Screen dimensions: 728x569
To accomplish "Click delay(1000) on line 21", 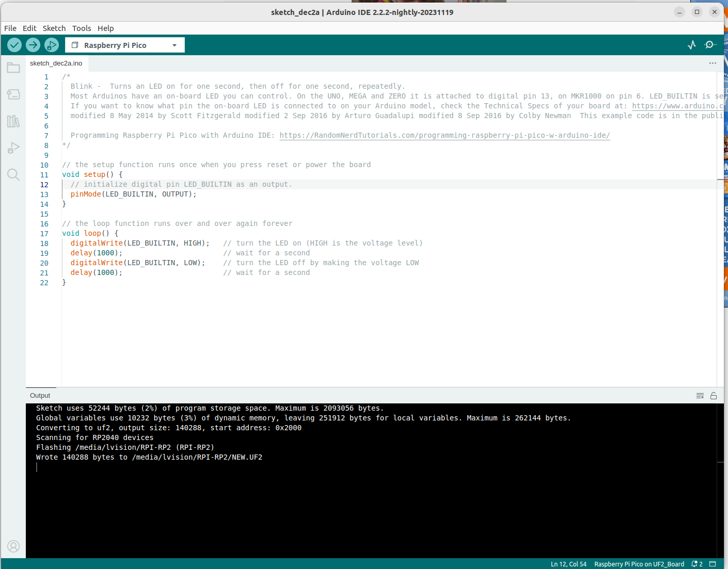I will click(97, 273).
